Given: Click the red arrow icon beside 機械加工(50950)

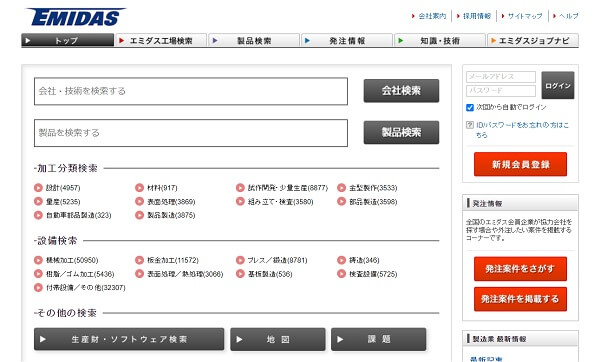Looking at the screenshot, I should tap(38, 260).
